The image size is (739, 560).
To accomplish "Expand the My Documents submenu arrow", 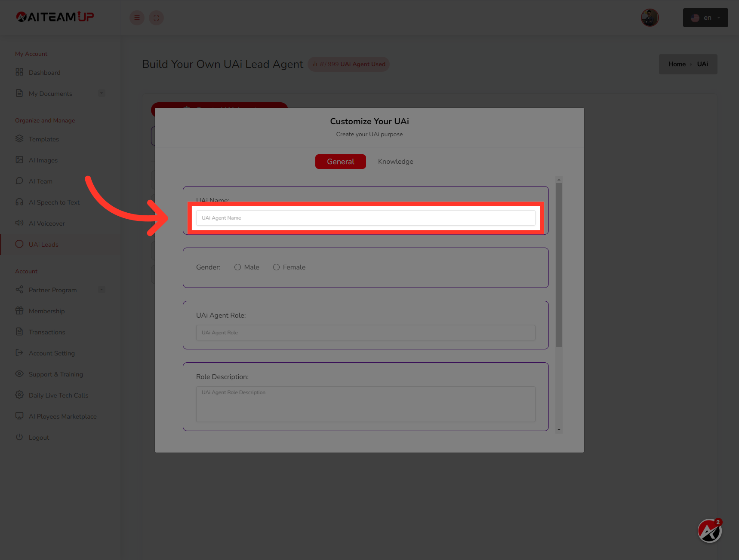I will point(102,93).
